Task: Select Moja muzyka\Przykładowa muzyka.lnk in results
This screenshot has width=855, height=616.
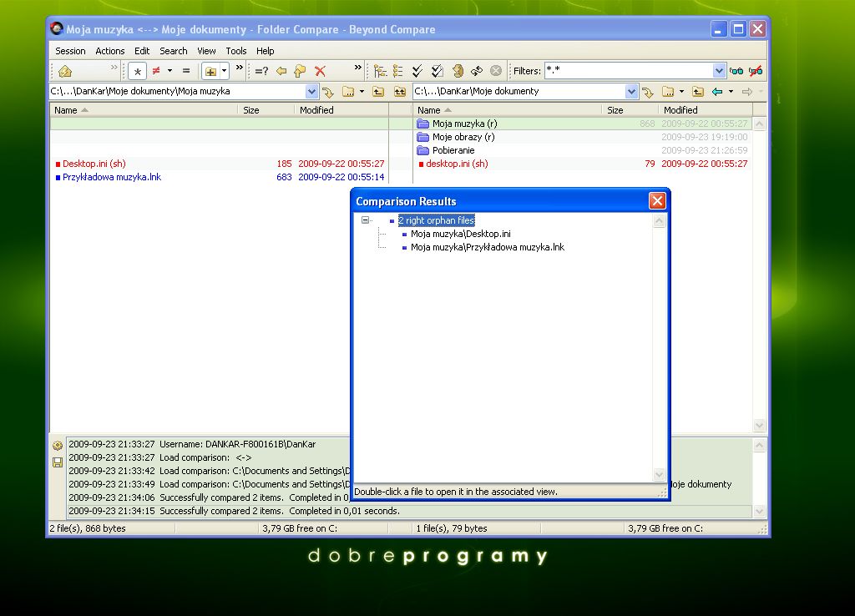Action: point(488,247)
